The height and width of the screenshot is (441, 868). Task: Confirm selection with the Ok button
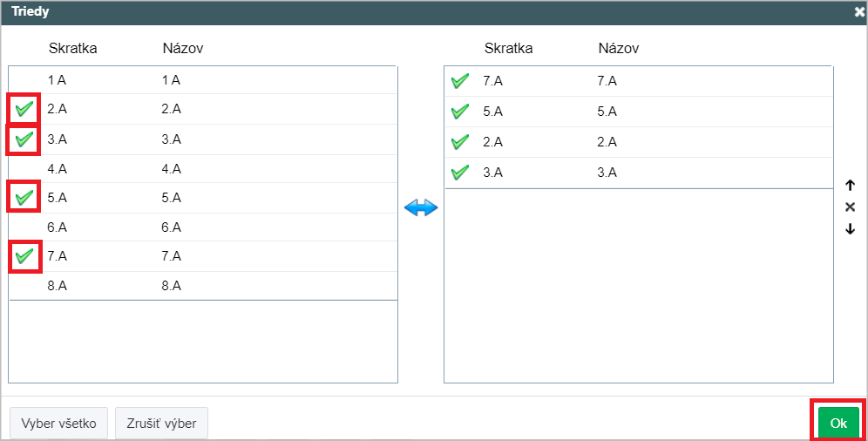tap(838, 424)
